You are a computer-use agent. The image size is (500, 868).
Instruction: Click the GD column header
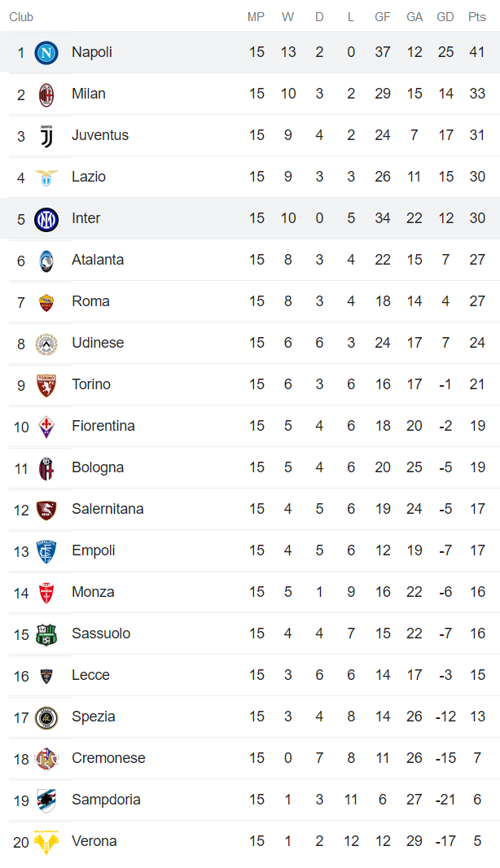(x=445, y=17)
